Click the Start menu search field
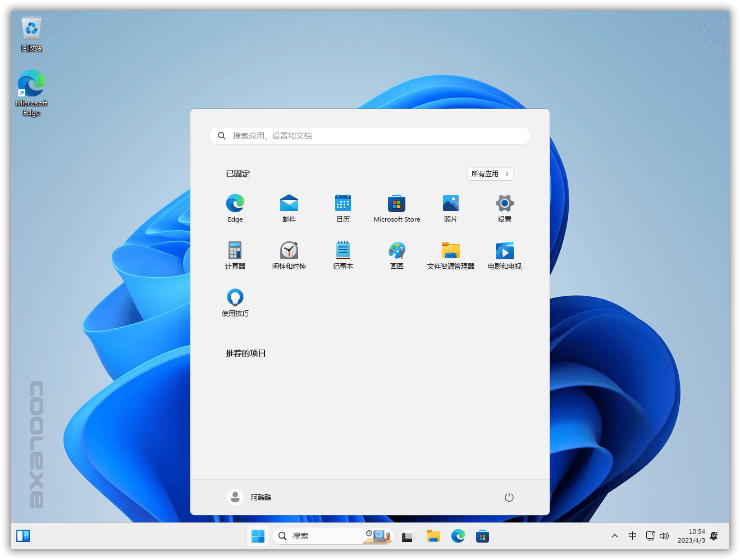The height and width of the screenshot is (560, 740). [369, 135]
